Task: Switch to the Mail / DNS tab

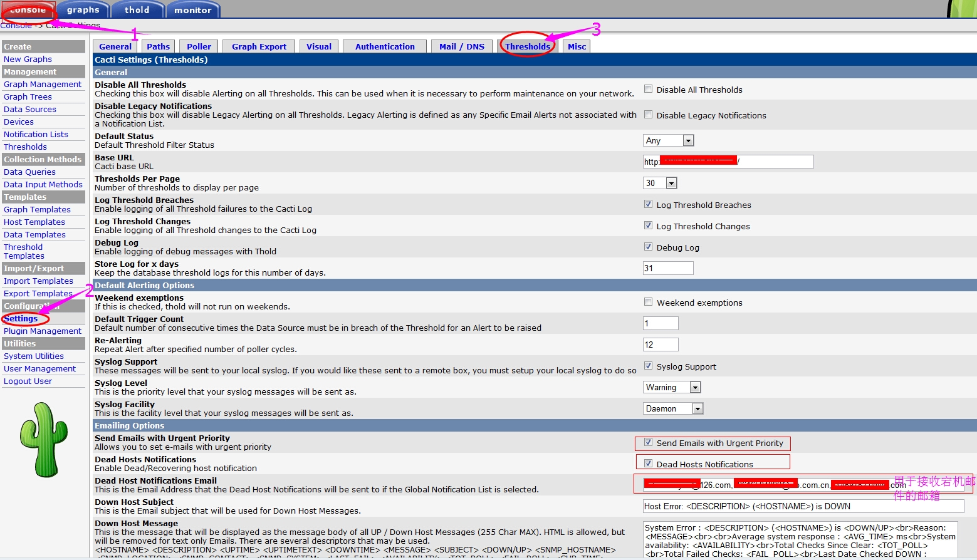Action: 462,46
